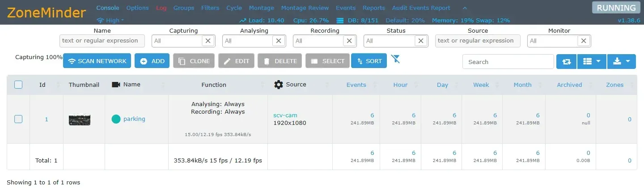Sort by the Events column header
Viewport: 644px width, 188px height.
click(x=356, y=85)
